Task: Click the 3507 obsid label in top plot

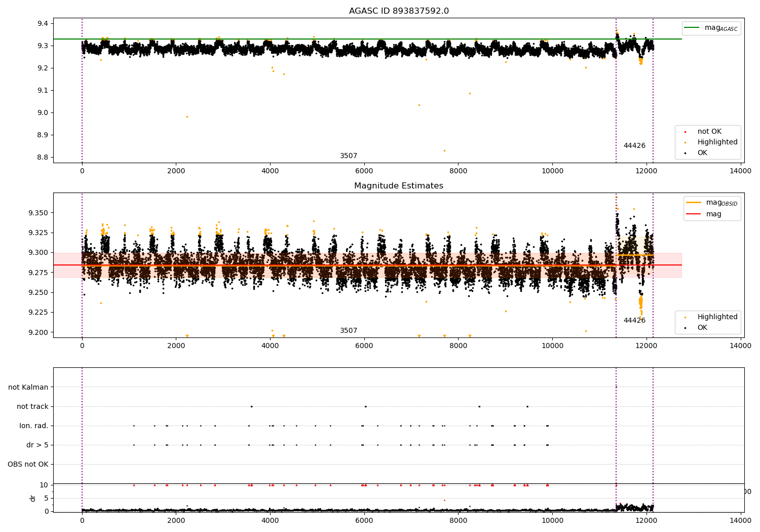Action: click(349, 156)
